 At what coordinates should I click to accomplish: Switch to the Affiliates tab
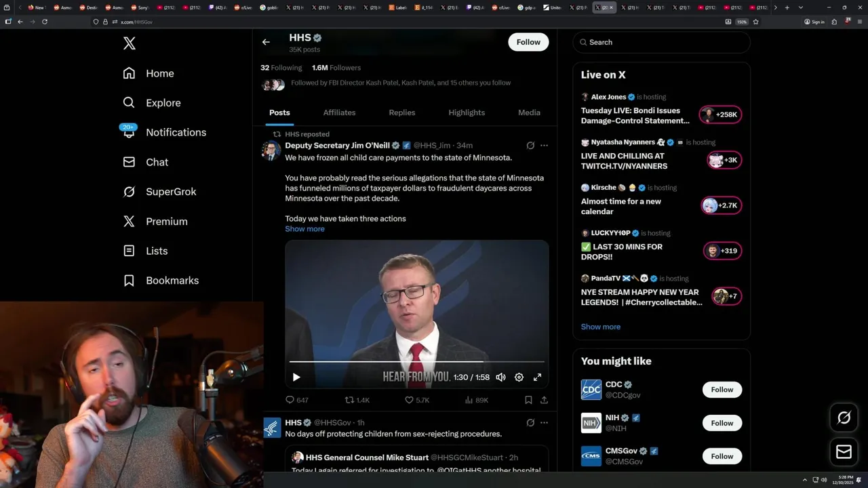click(339, 113)
